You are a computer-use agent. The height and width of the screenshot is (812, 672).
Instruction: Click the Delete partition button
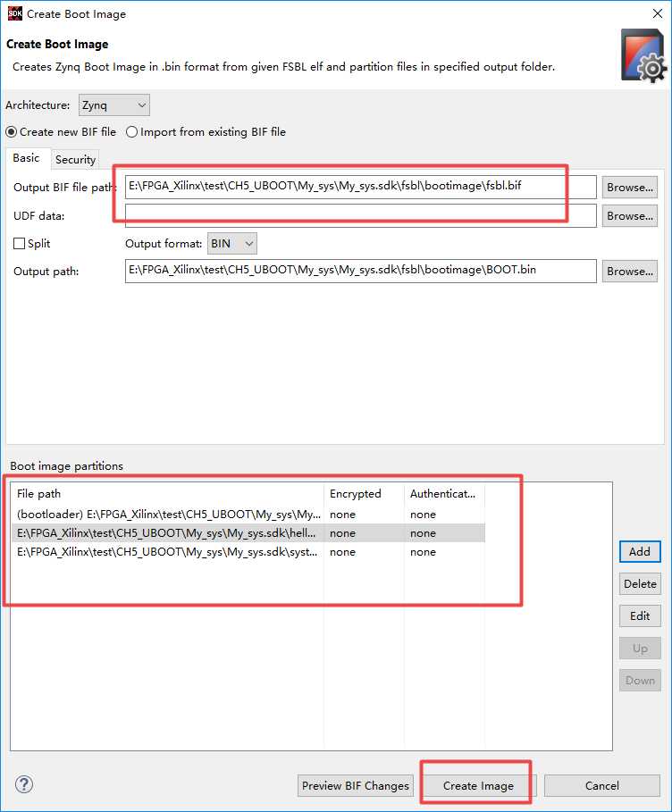640,583
